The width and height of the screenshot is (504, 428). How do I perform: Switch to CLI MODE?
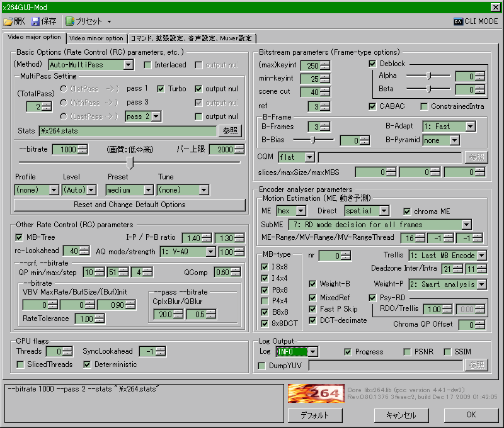(476, 21)
